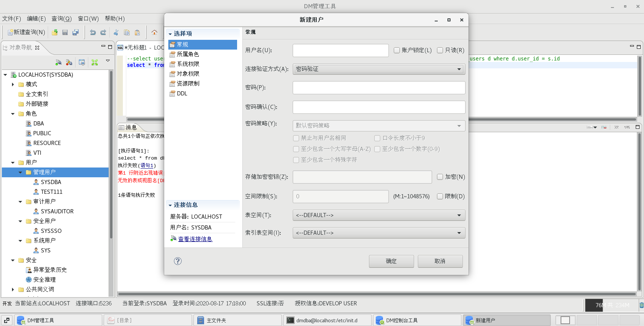Enable the 账户锁定 checkbox

[397, 50]
